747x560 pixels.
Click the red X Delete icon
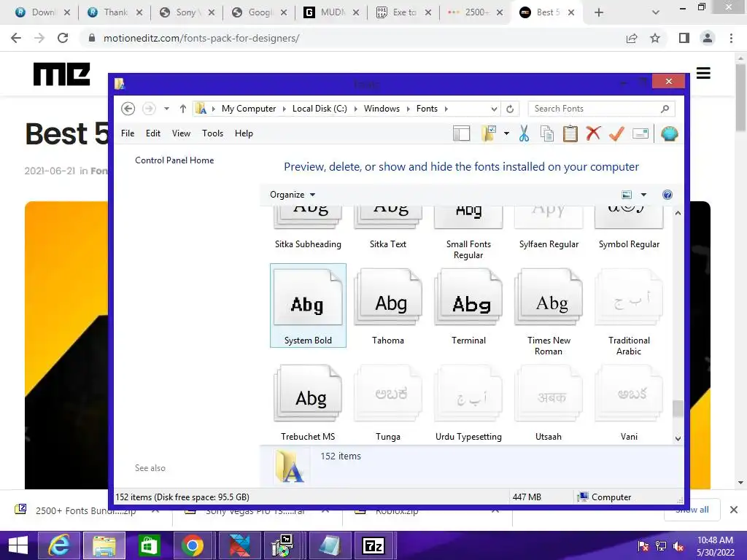(x=593, y=134)
